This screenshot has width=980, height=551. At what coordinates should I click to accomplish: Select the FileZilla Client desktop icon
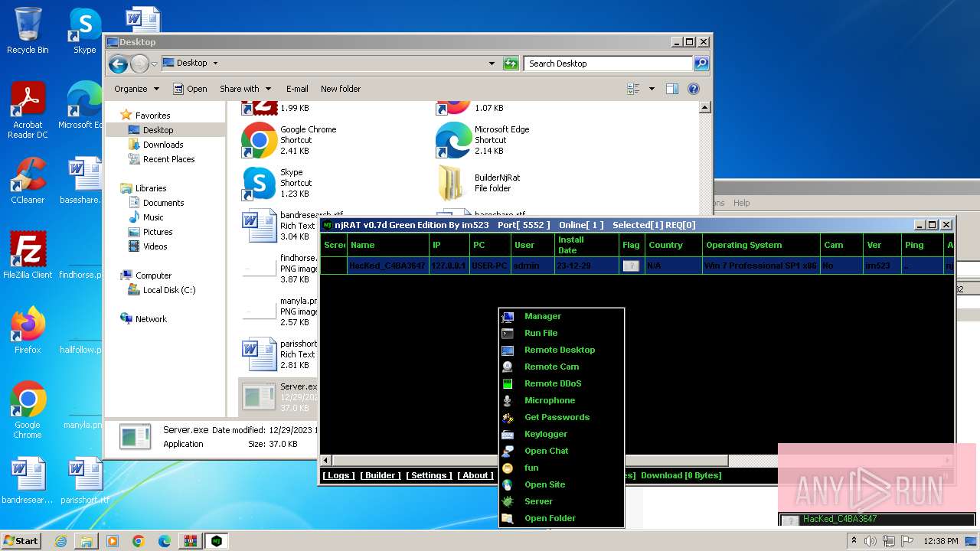tap(28, 255)
